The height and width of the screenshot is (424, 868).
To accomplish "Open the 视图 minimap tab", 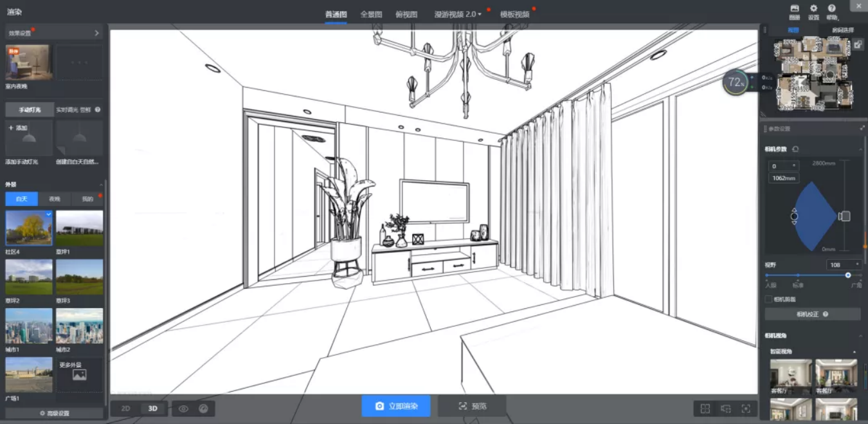I will (793, 30).
